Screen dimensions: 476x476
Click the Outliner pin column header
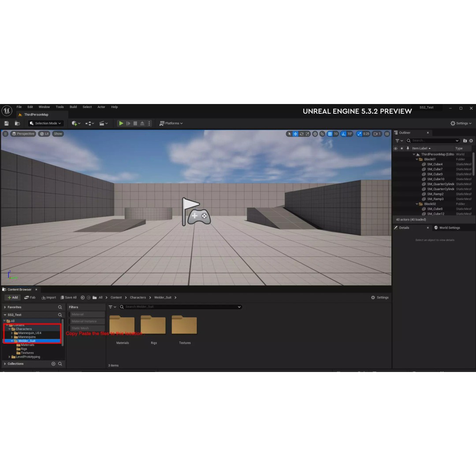pos(408,149)
